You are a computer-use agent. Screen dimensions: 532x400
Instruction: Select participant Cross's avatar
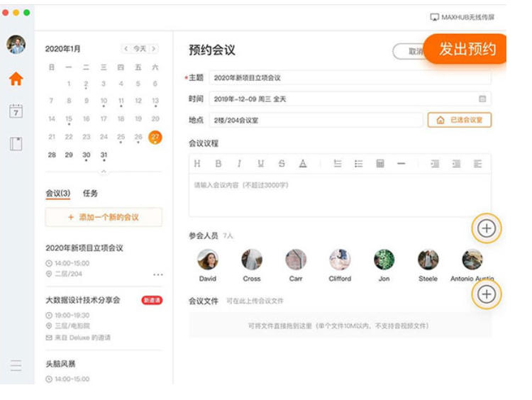point(252,259)
